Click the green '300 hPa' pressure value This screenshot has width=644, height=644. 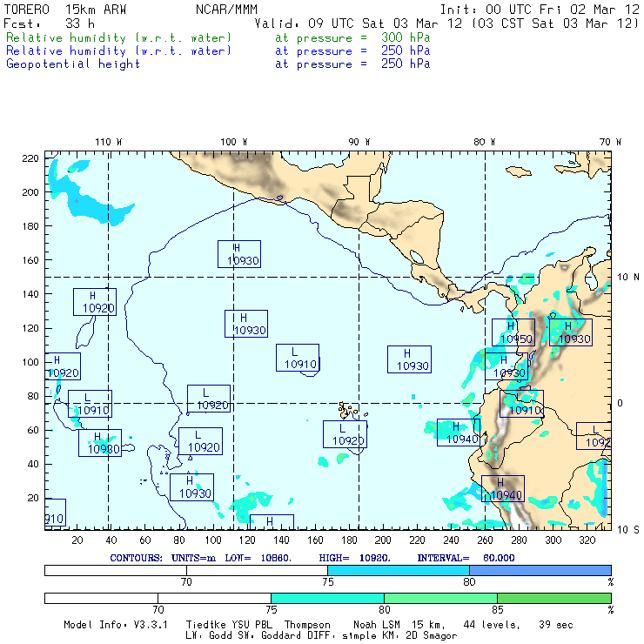click(x=406, y=37)
